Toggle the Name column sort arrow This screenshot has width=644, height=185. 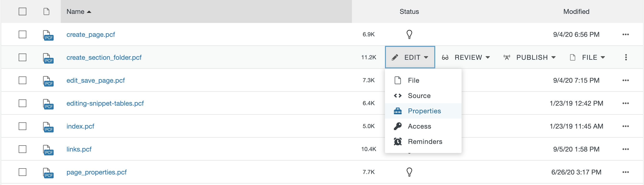tap(89, 11)
